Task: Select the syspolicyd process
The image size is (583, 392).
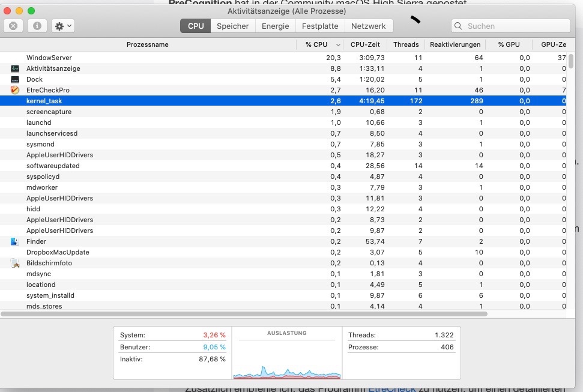Action: [x=283, y=176]
